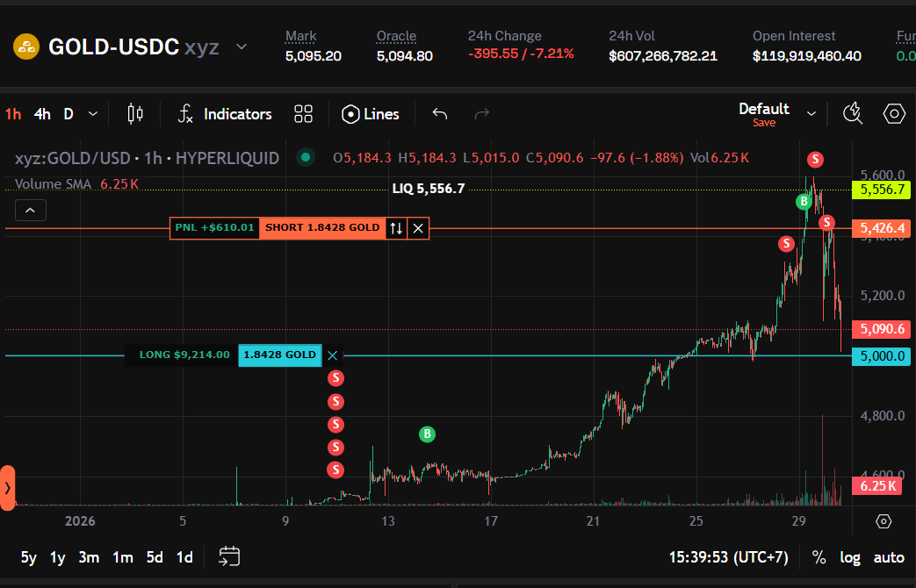Click the 24h Vol value $607,266,782.21
The width and height of the screenshot is (916, 588).
[x=662, y=56]
